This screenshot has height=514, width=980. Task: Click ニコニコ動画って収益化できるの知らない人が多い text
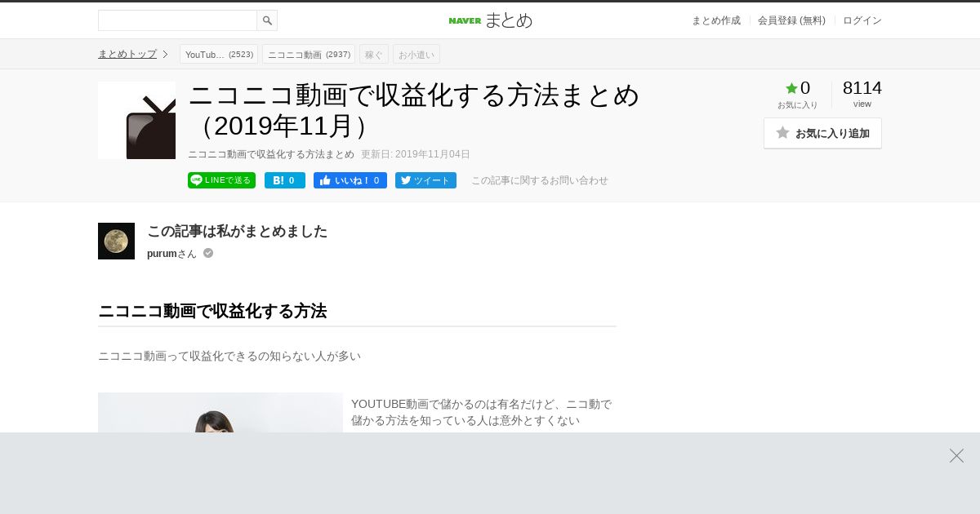pos(229,356)
